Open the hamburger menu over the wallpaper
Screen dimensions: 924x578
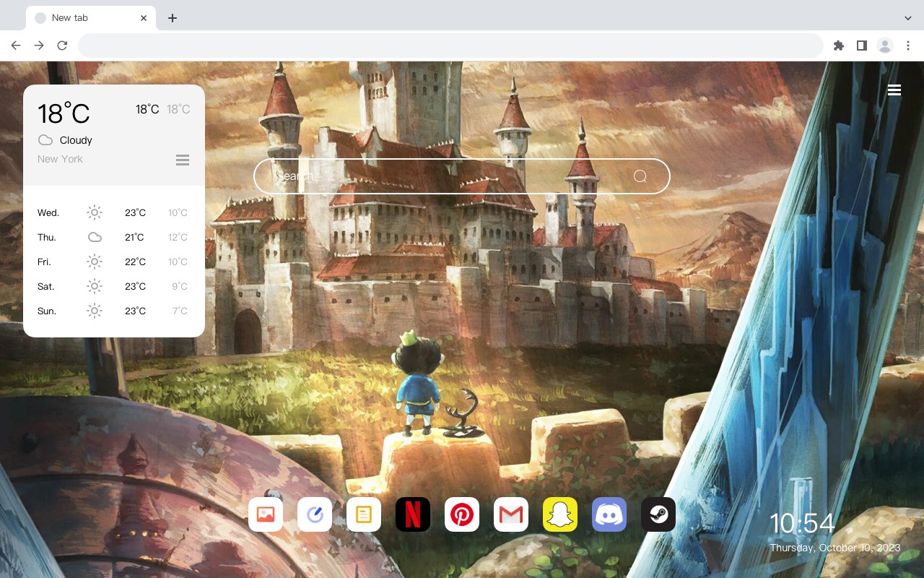894,90
